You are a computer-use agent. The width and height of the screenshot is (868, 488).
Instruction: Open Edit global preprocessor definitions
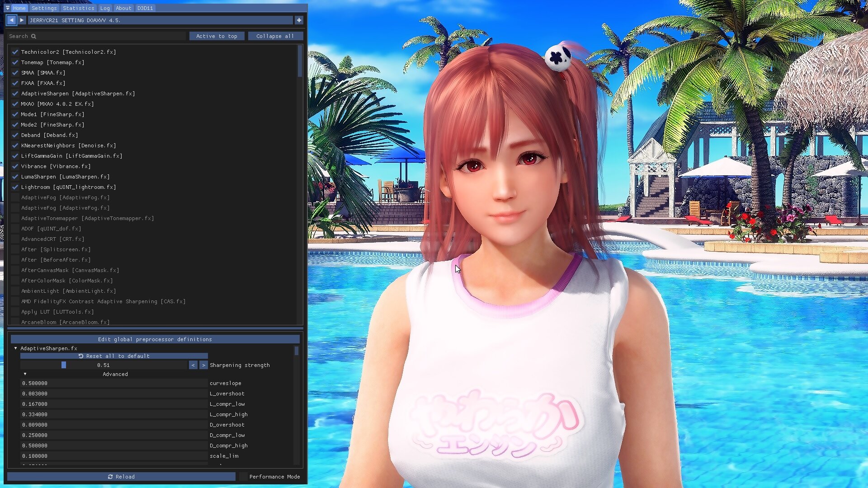(155, 339)
